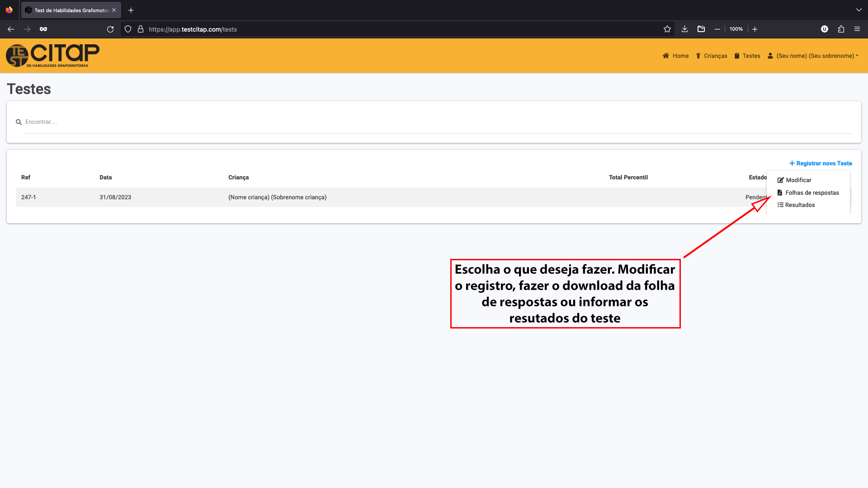Click the zoom in plus icon
The height and width of the screenshot is (488, 868).
755,29
